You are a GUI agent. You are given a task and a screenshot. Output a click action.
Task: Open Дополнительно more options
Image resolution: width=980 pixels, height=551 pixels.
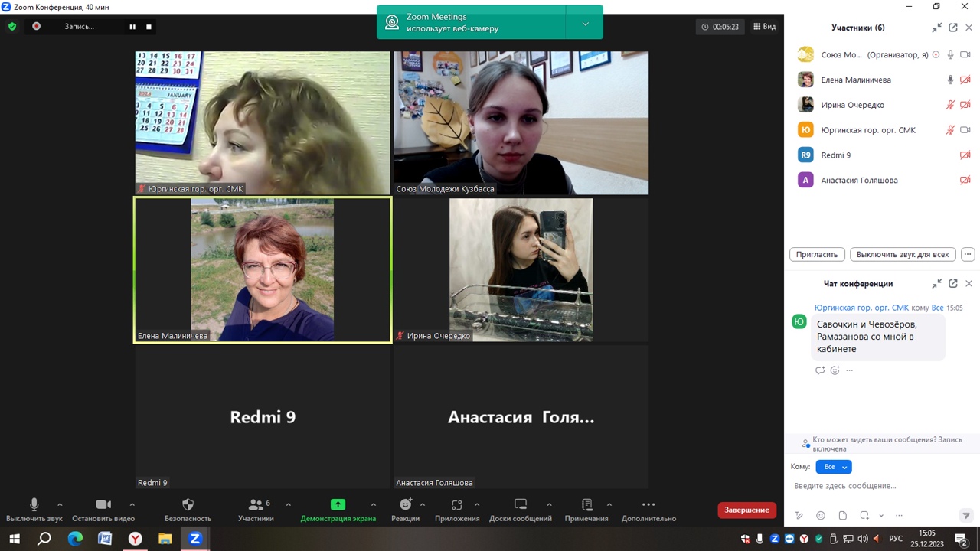(648, 510)
